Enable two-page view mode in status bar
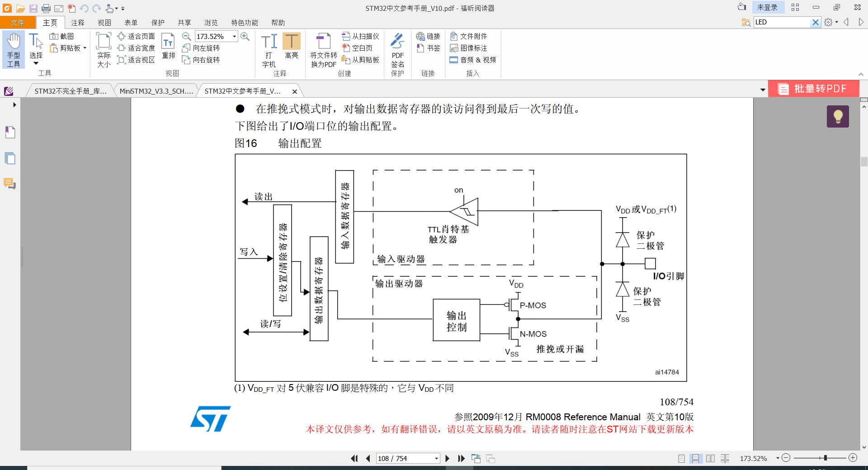868x470 pixels. (710, 458)
